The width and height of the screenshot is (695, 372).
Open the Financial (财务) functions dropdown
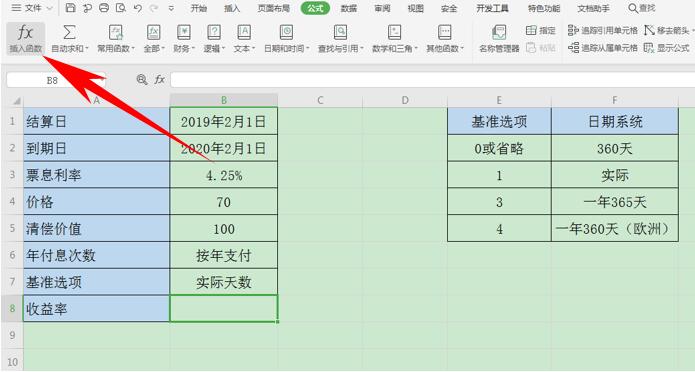pos(184,39)
